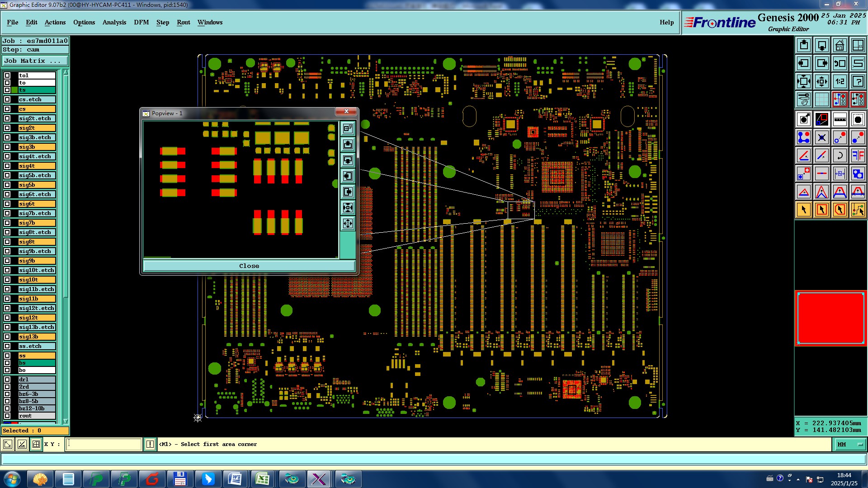This screenshot has height=488, width=868.
Task: Click the 1:2 zoom scale icon
Action: (x=840, y=81)
